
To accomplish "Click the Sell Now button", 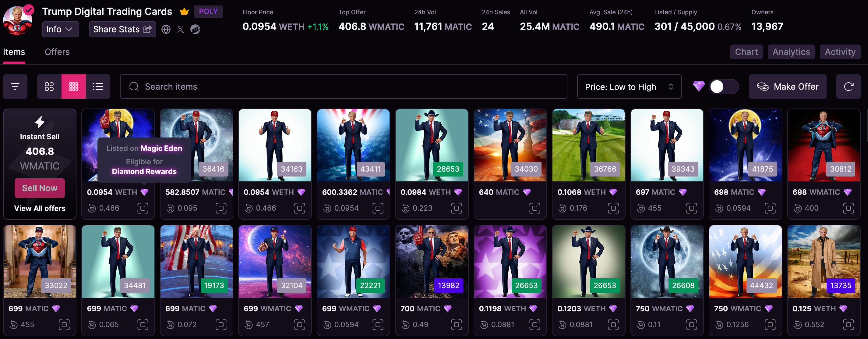I will click(40, 188).
